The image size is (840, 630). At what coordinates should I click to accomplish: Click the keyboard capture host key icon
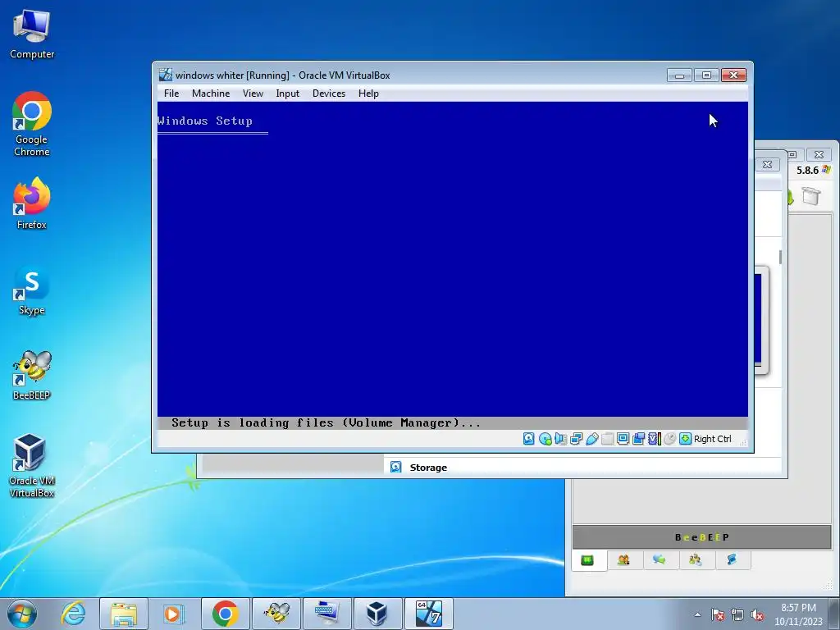click(x=685, y=439)
